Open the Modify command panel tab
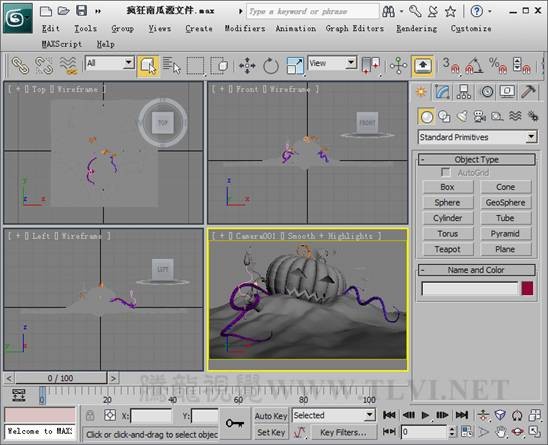548x445 pixels. (442, 92)
